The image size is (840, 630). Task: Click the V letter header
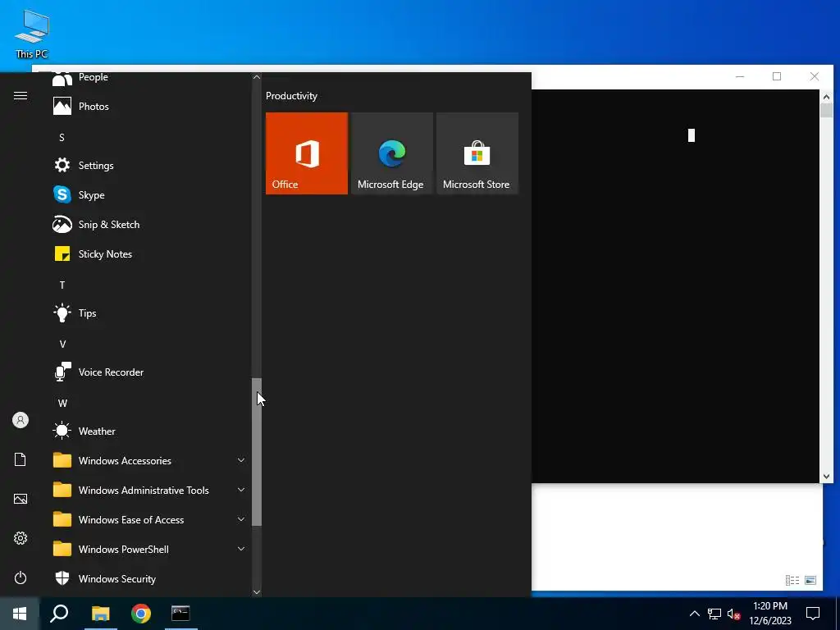(x=62, y=344)
